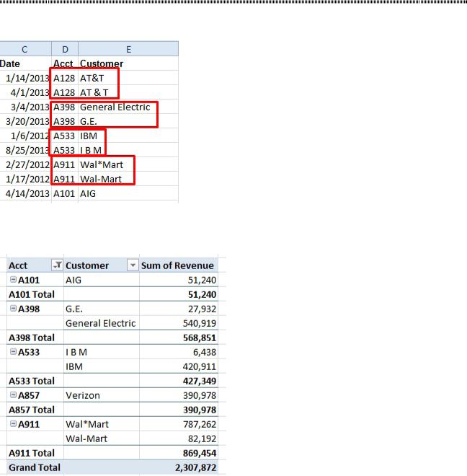Select column E header
The height and width of the screenshot is (476, 467).
(x=128, y=49)
